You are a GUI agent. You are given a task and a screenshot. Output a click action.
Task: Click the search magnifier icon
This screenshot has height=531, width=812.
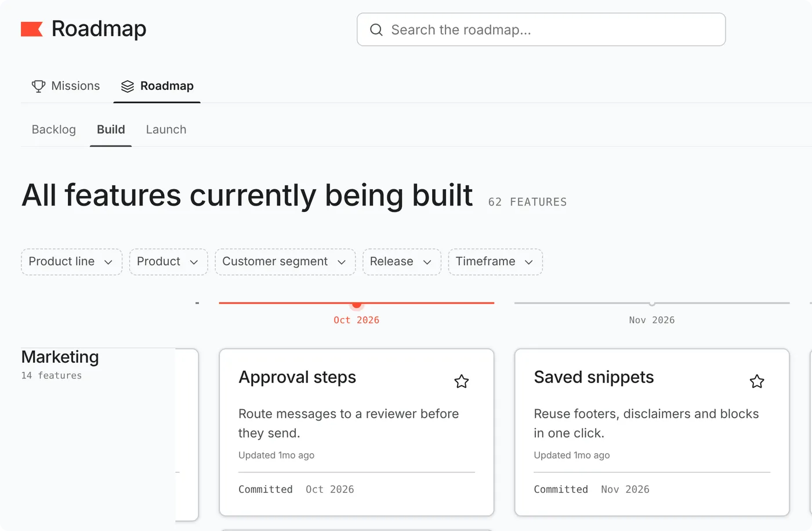376,30
